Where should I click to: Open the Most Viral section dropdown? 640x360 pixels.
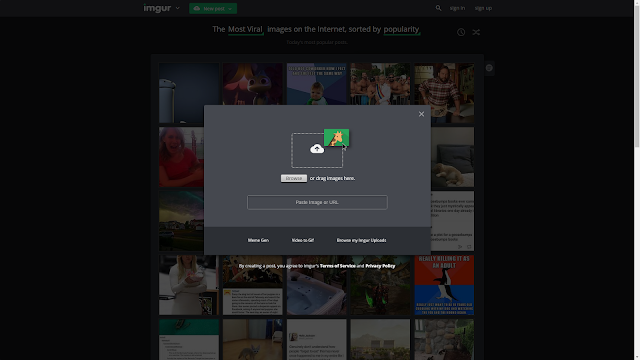pos(245,29)
